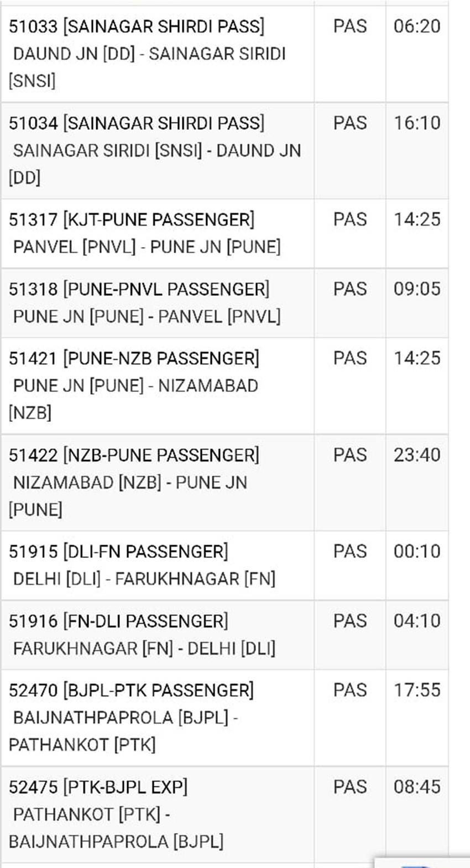The height and width of the screenshot is (868, 470).
Task: Click the 51915 DLI-FN PASSENGER listing
Action: click(118, 552)
